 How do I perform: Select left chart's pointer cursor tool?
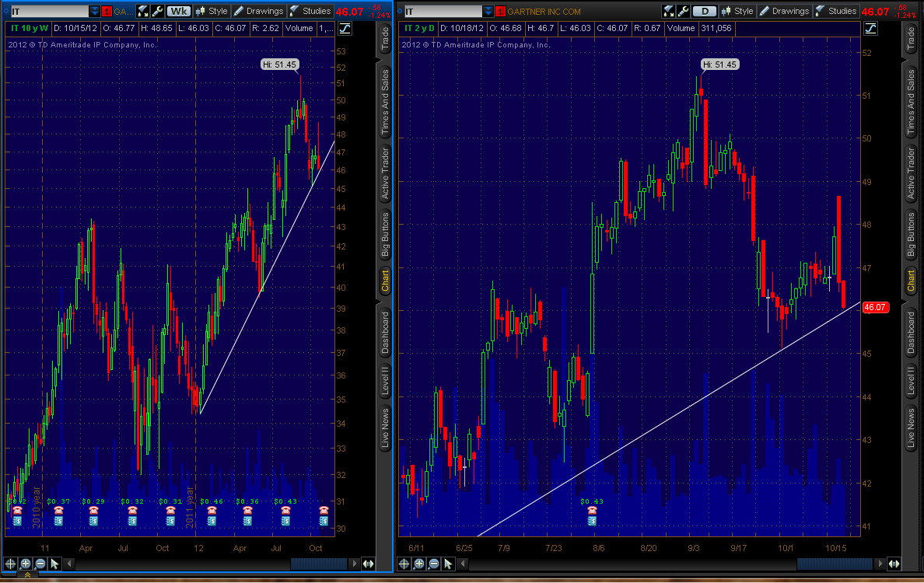54,564
